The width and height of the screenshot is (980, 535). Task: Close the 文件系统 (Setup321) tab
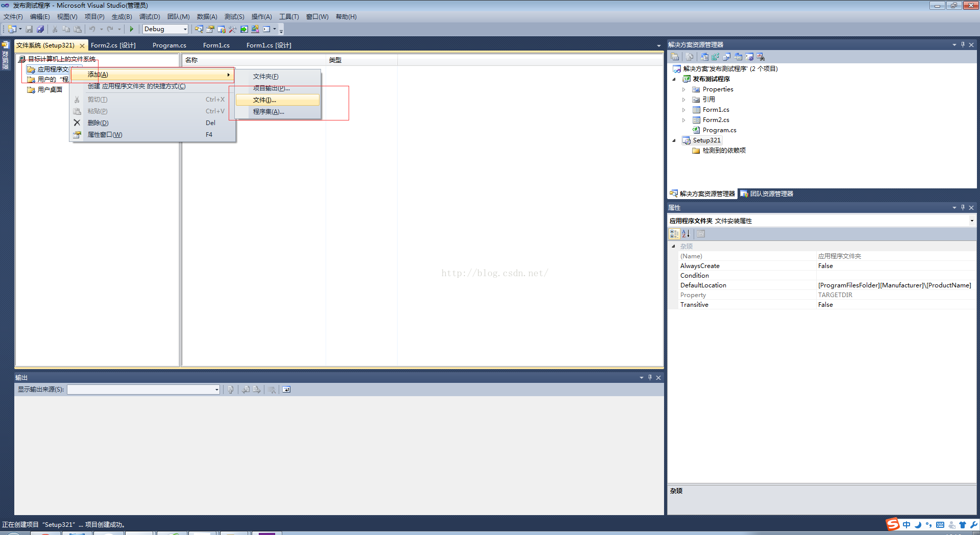[x=82, y=46]
